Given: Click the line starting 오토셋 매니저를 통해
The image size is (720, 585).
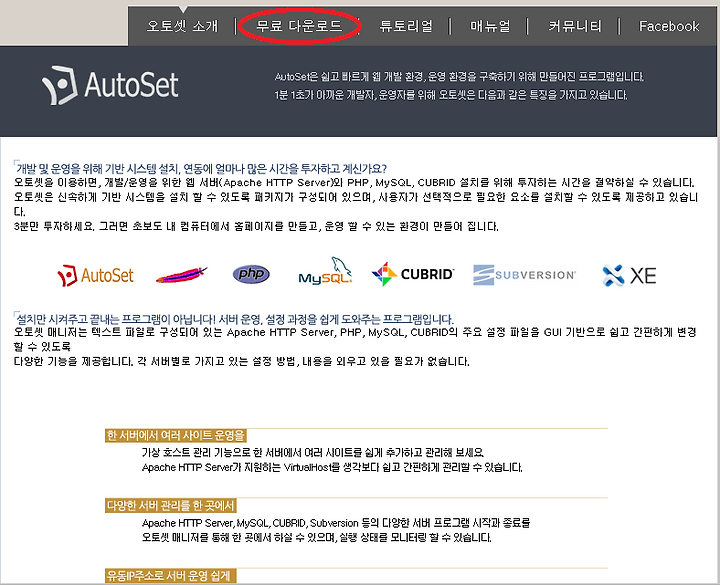Looking at the screenshot, I should click(x=316, y=537).
